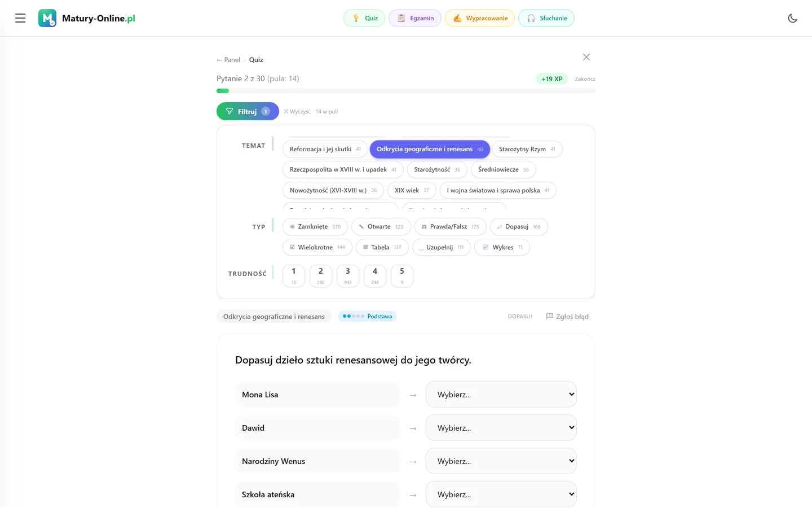Set difficulty level 1
Viewport: 812px width, 508px height.
click(x=294, y=276)
